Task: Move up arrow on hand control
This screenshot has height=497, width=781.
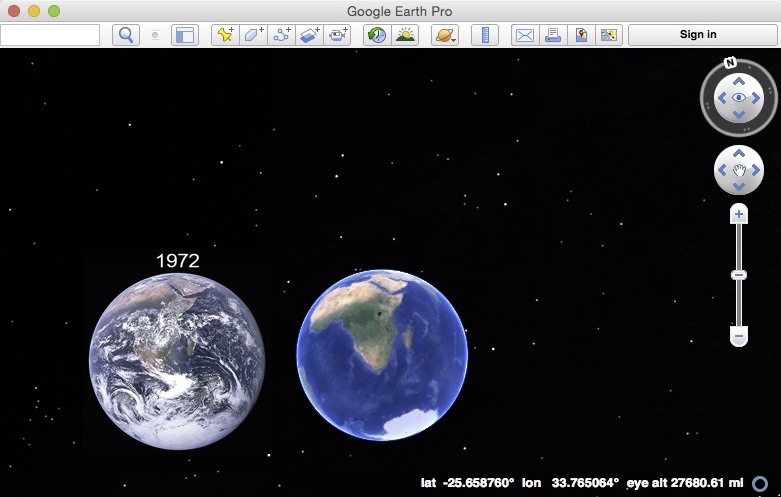Action: (739, 153)
